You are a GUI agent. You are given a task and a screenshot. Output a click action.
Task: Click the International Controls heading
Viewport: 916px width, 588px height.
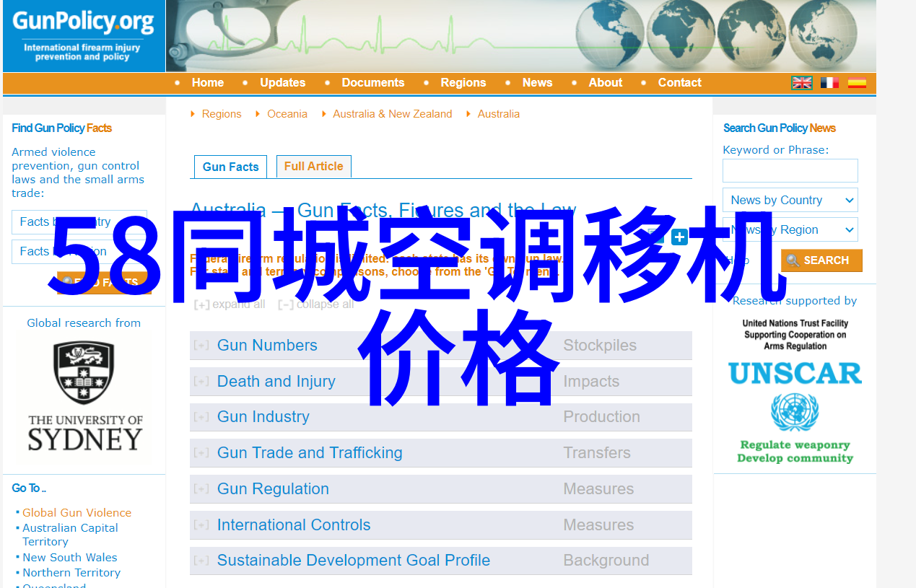tap(294, 525)
